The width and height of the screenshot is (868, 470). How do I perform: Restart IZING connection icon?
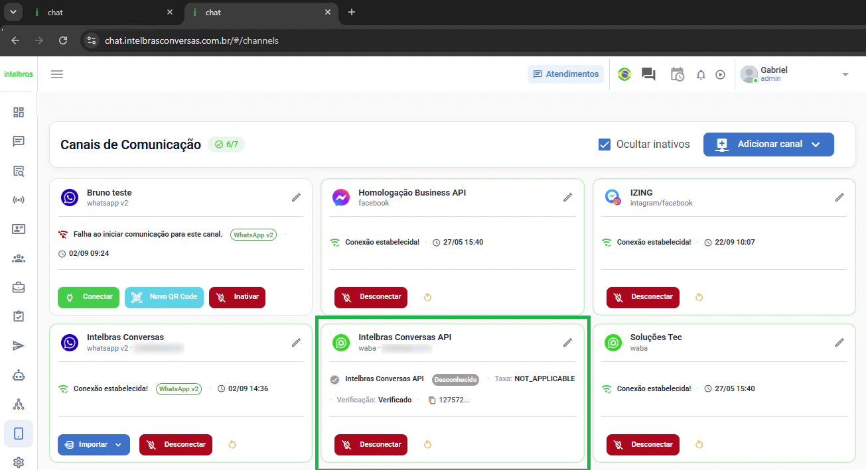[x=699, y=297]
